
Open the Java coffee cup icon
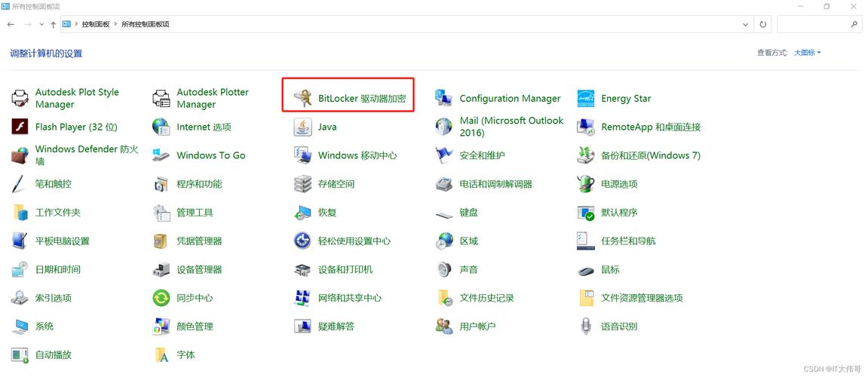303,127
